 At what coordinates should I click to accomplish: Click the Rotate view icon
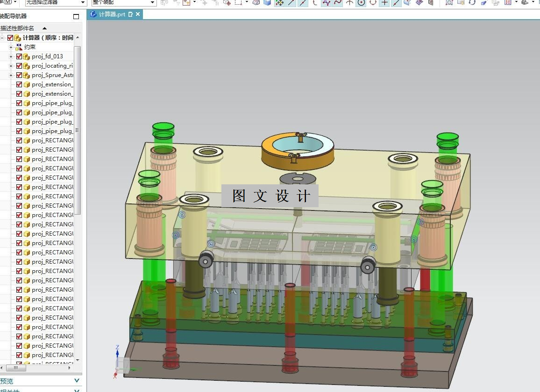click(x=472, y=2)
